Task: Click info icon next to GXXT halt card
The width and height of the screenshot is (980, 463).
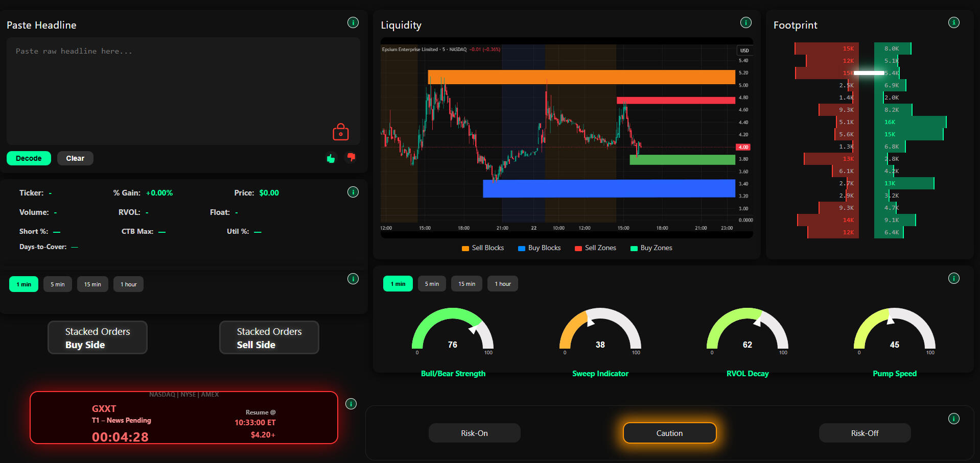Action: (x=351, y=404)
